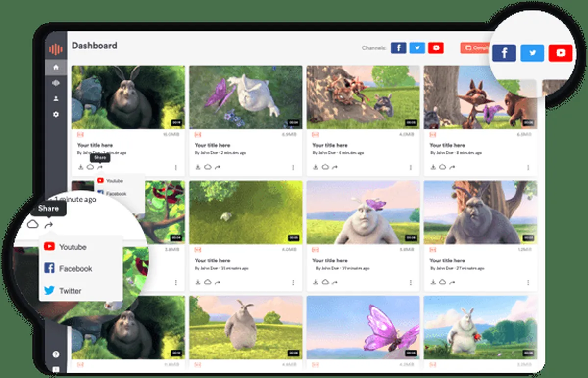The image size is (588, 378).
Task: Open the squirrels by tree trunk thumbnail
Action: 363,97
